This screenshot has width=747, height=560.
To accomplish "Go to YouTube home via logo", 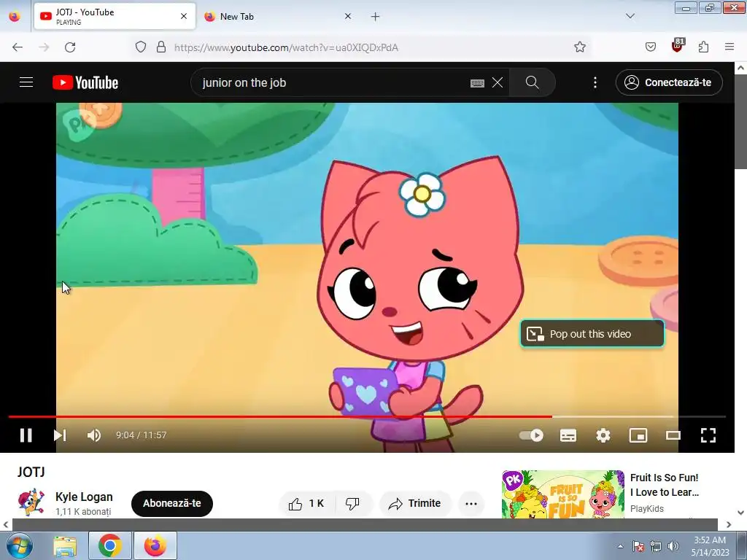I will tap(85, 82).
